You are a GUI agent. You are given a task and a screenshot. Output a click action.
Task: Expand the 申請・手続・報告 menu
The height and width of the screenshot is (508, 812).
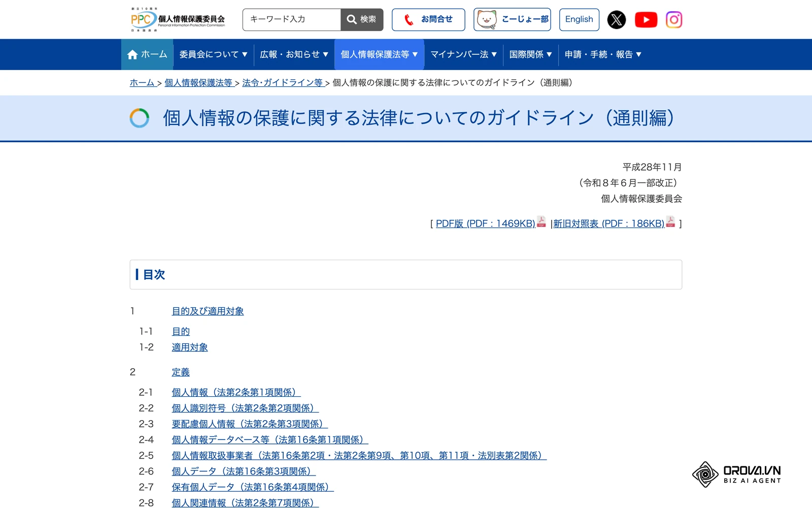[x=603, y=54]
